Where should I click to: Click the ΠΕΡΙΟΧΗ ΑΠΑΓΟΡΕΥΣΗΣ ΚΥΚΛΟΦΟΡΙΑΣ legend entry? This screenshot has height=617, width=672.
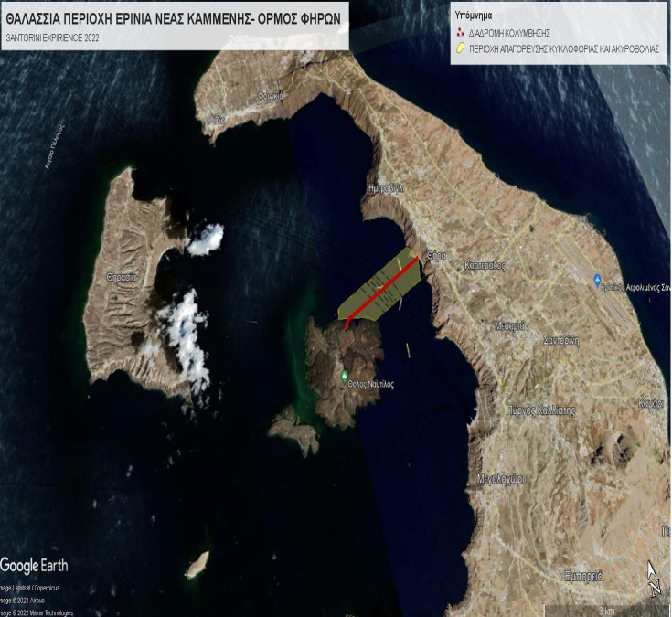point(564,48)
